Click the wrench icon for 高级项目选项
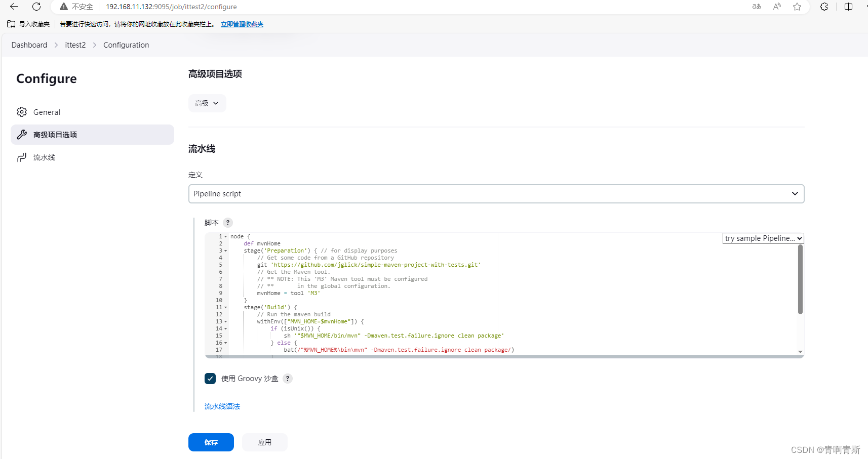Viewport: 868px width, 459px height. tap(22, 135)
